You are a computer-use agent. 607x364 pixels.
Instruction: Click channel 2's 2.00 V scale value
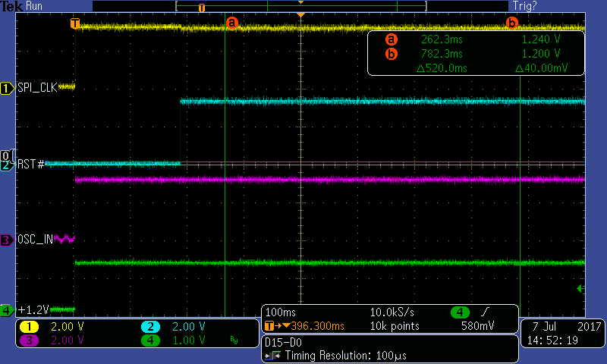click(188, 327)
